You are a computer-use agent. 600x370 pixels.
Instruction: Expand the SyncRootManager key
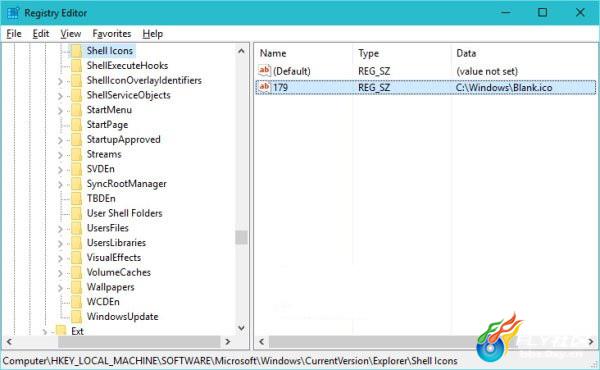click(x=60, y=184)
